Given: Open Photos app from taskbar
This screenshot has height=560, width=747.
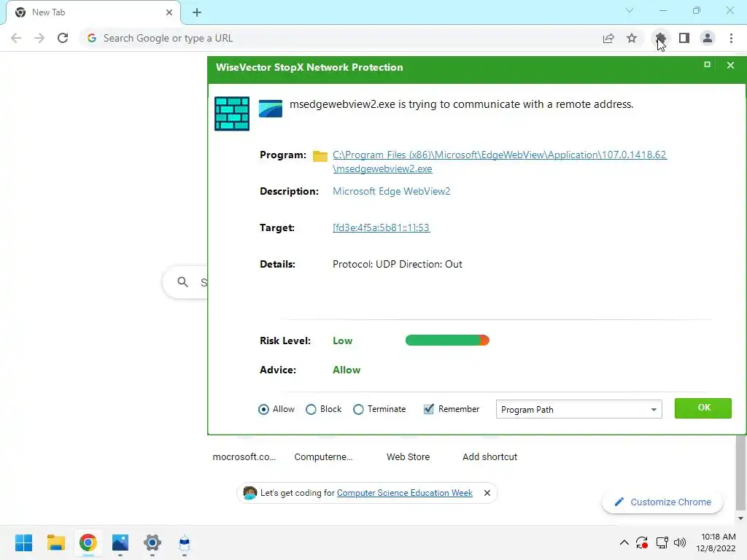Looking at the screenshot, I should click(x=120, y=542).
